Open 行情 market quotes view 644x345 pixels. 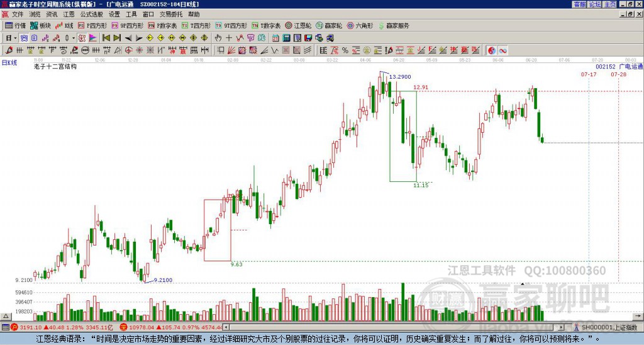(x=16, y=25)
